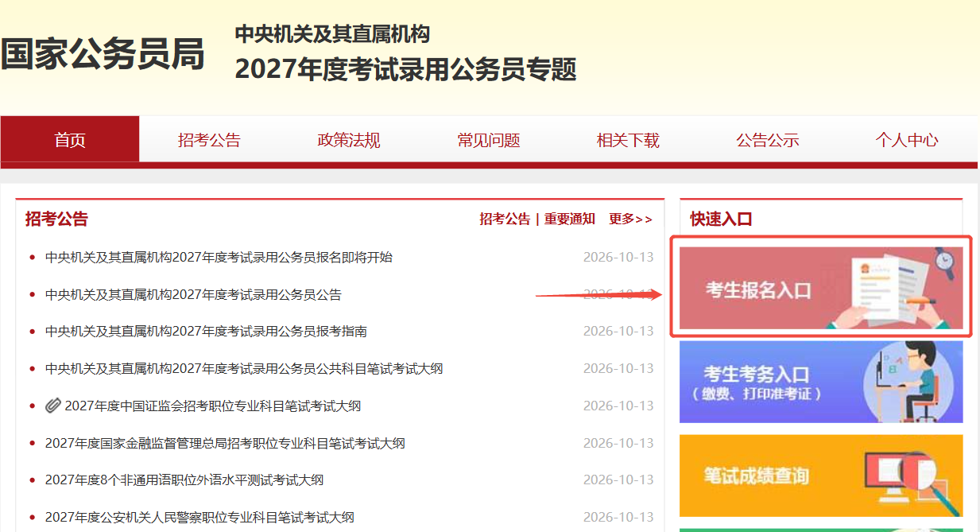The image size is (980, 532).
Task: Open 个人中心 in the navigation bar
Action: (x=907, y=141)
